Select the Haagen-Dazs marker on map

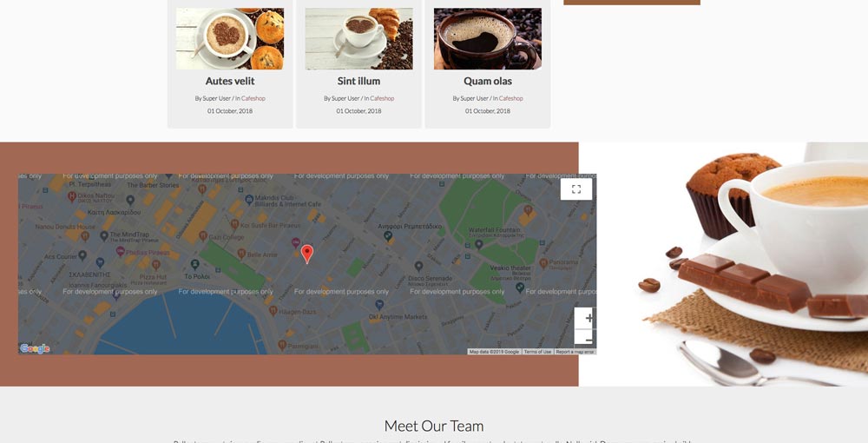pos(273,311)
